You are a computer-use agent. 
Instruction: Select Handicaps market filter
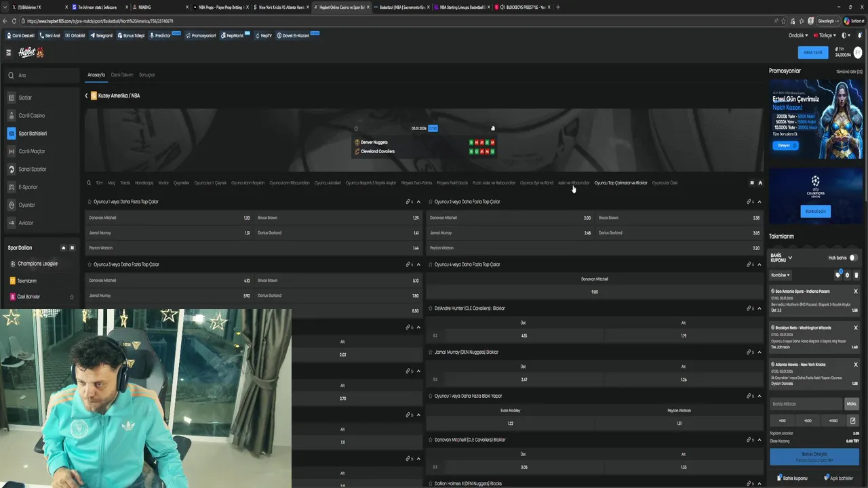pyautogui.click(x=144, y=183)
